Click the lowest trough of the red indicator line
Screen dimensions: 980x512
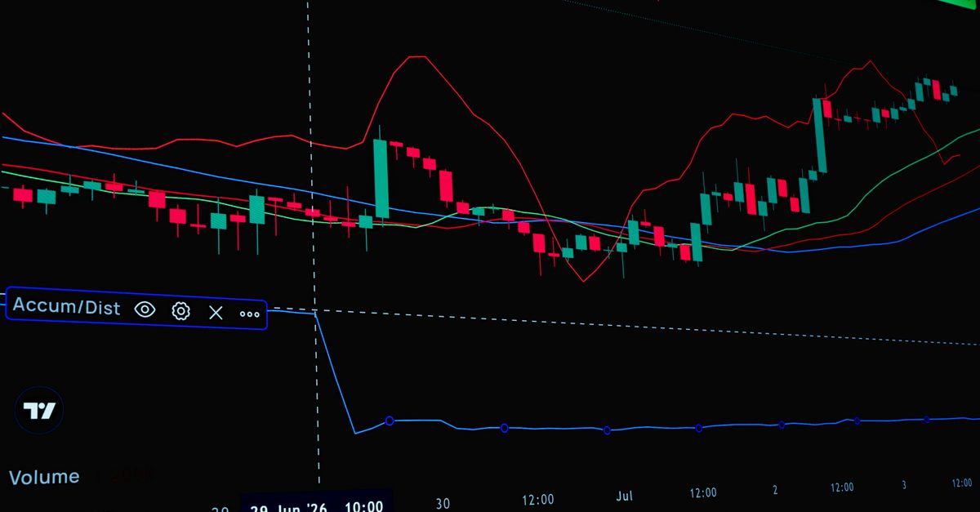583,280
